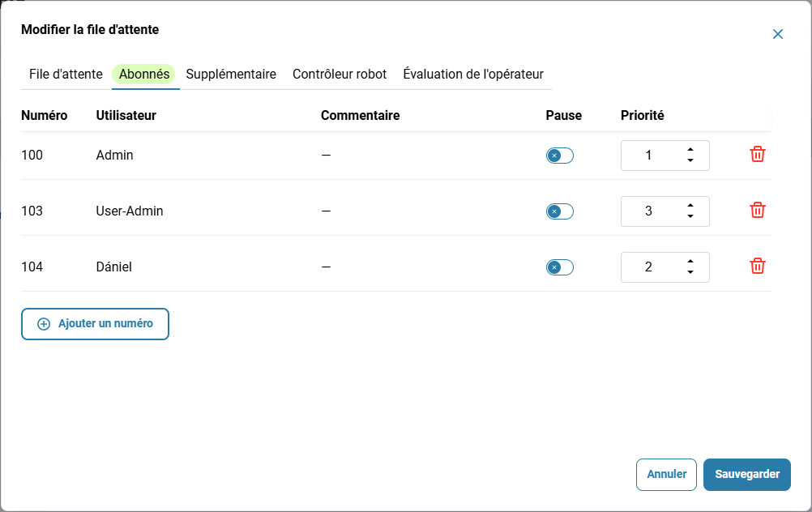Viewport: 812px width, 512px height.
Task: Go to Évaluation de l'opérateur tab
Action: pyautogui.click(x=473, y=74)
